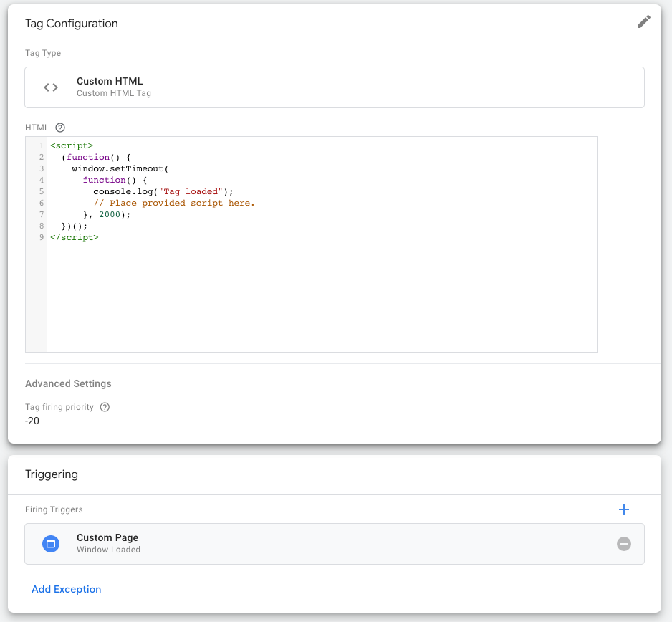Click the Tag Type label
Screen dimensions: 672x622
(43, 53)
